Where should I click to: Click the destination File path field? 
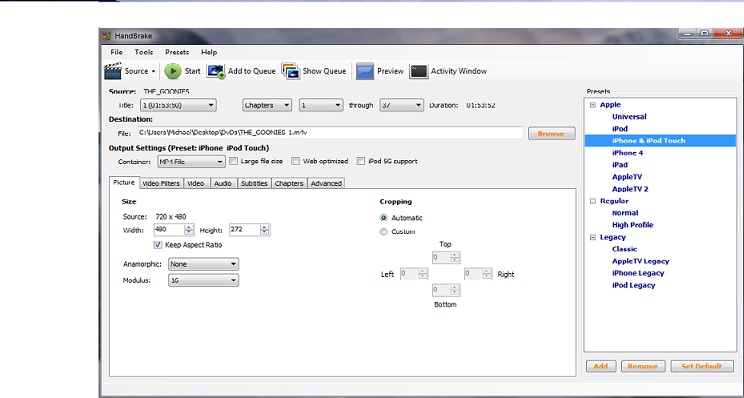point(331,133)
